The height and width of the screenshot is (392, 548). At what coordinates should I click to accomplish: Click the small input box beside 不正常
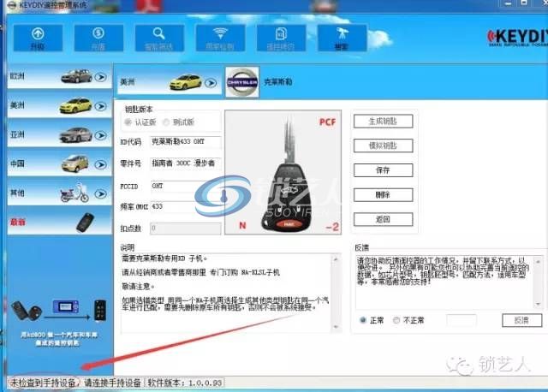[x=462, y=320]
